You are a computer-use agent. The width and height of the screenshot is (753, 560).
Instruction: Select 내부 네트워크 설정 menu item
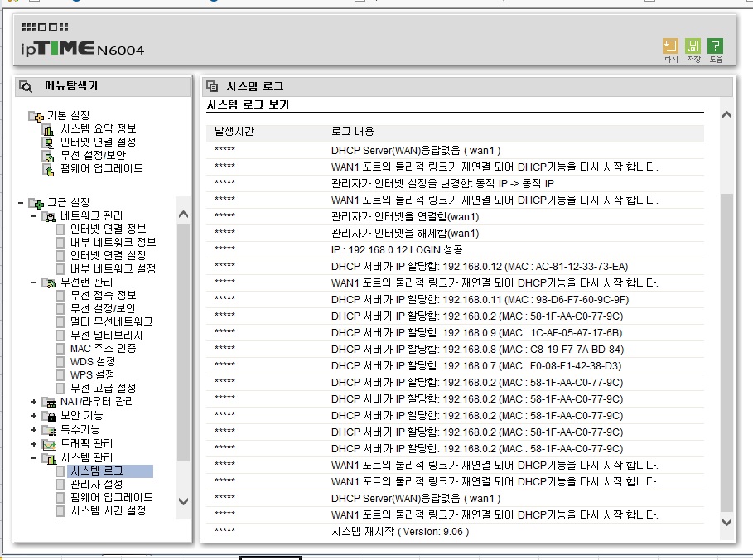(x=113, y=269)
